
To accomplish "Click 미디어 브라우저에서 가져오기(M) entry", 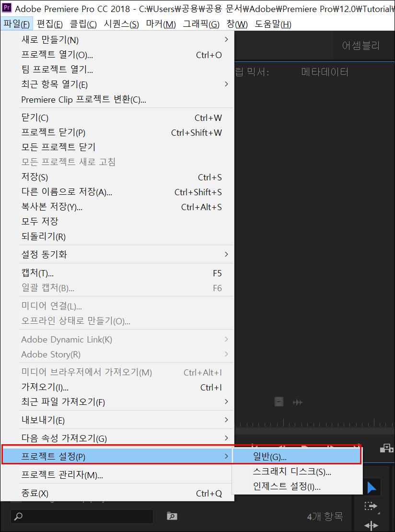I will click(x=117, y=373).
